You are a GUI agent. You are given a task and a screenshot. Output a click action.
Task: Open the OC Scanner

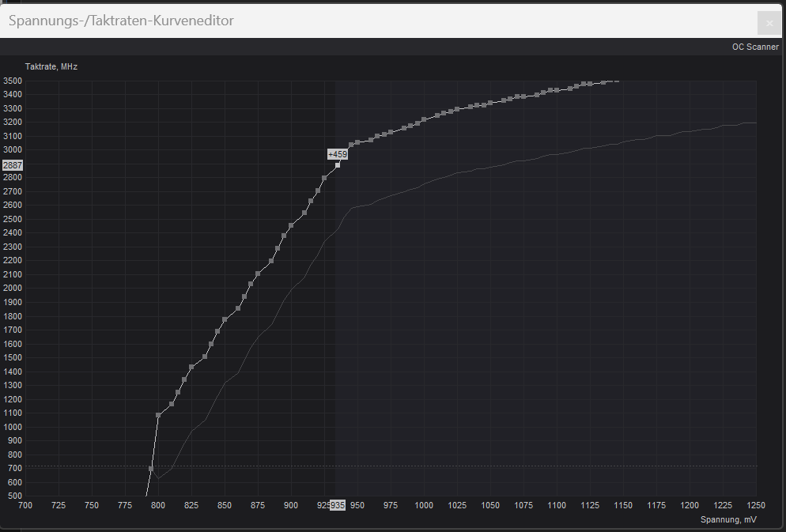pos(755,47)
